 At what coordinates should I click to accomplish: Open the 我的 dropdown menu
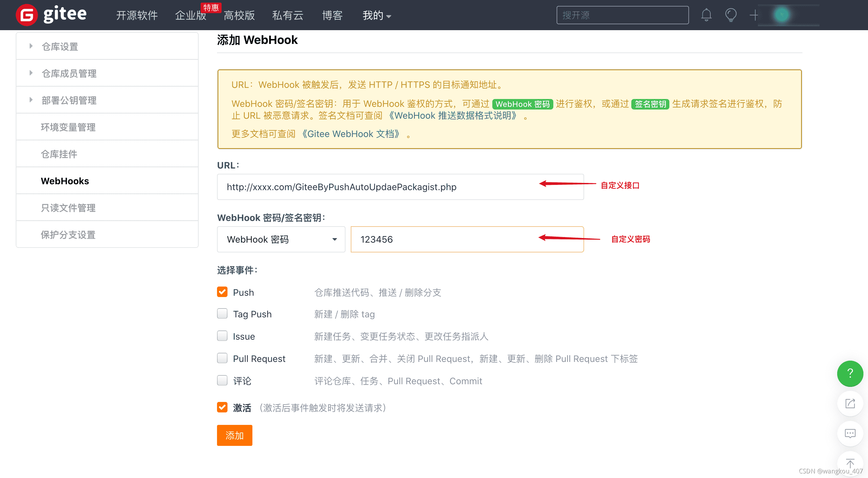(376, 15)
